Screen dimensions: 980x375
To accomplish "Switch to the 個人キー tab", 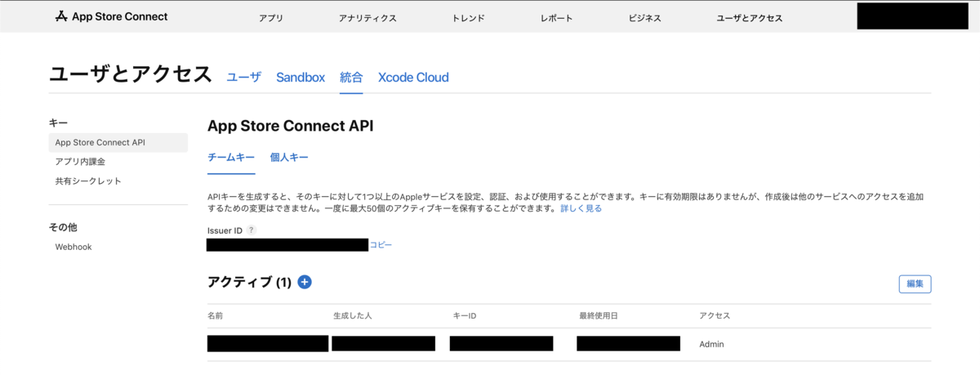I will (289, 158).
